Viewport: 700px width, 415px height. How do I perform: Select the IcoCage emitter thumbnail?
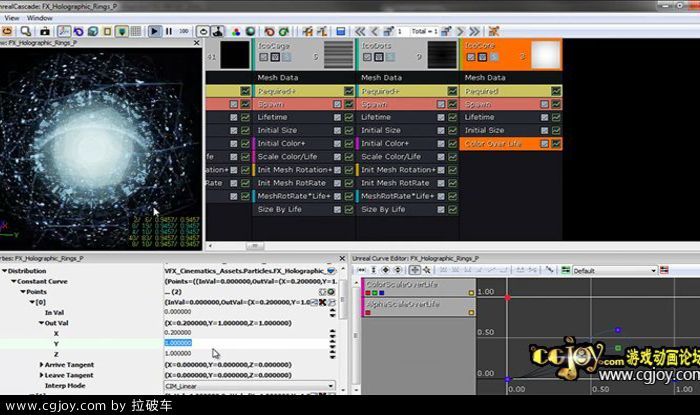(x=338, y=55)
